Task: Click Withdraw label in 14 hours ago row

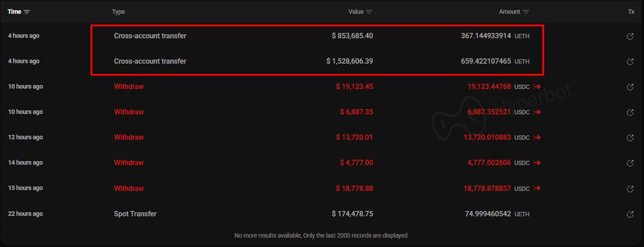Action: click(129, 163)
